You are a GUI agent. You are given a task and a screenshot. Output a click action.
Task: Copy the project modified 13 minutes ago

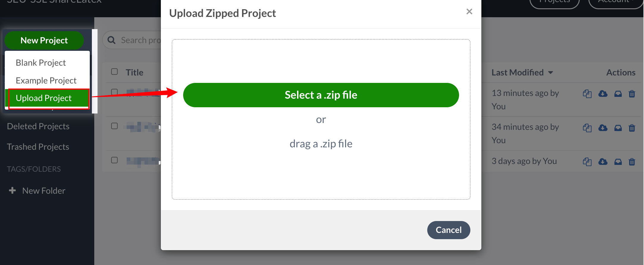pos(587,94)
